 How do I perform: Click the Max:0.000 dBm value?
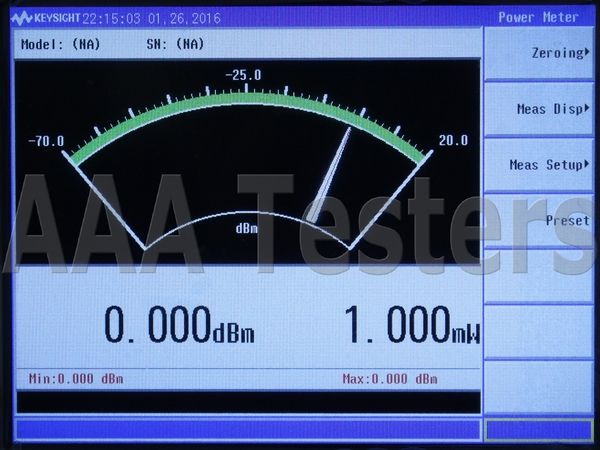[390, 379]
